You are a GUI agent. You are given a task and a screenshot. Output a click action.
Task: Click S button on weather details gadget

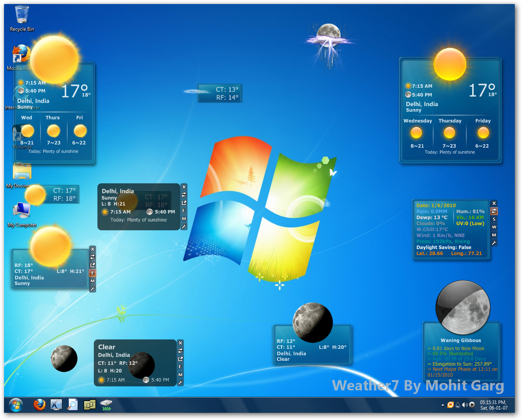point(494,219)
